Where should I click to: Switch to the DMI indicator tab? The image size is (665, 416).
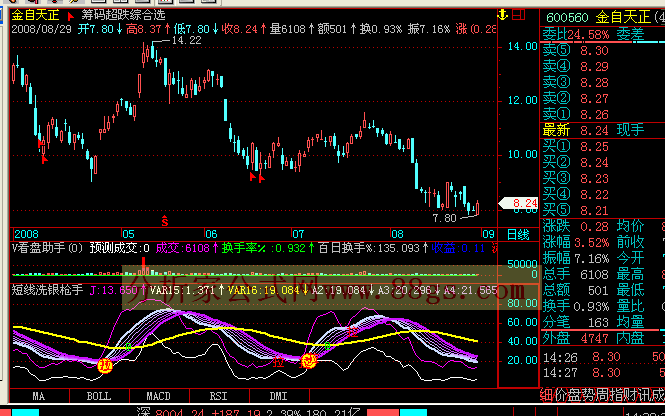tap(279, 396)
